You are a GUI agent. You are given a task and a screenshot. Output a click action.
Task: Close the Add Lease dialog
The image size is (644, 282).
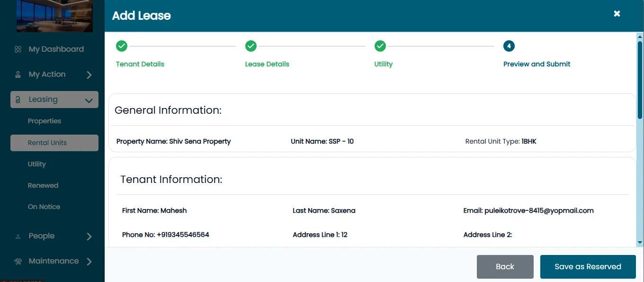point(617,14)
